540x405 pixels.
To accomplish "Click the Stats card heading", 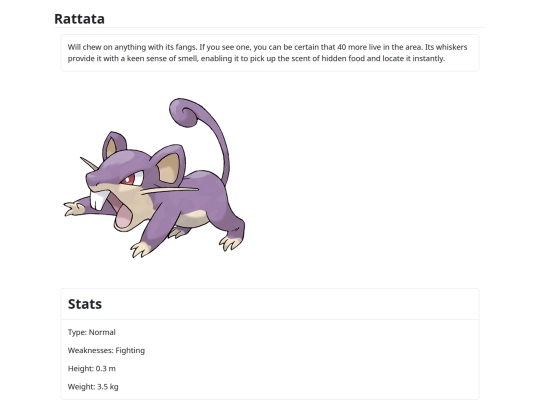I will coord(85,304).
